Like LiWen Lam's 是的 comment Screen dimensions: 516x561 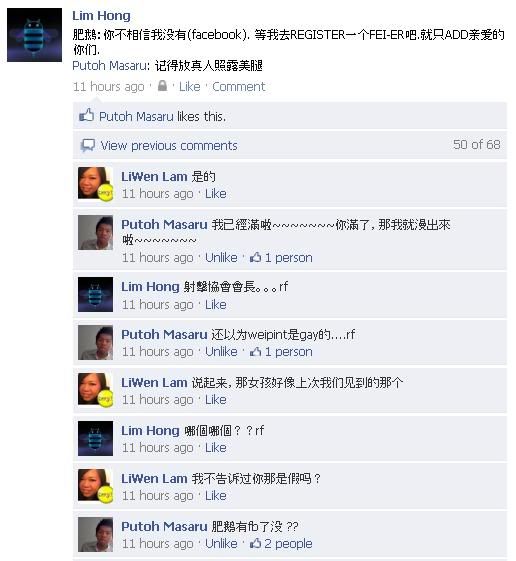click(x=215, y=194)
